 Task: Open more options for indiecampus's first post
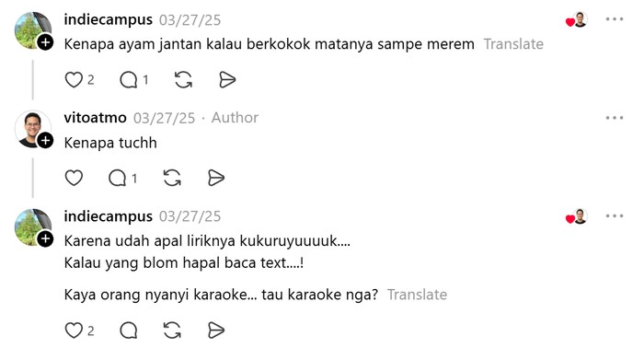[615, 19]
